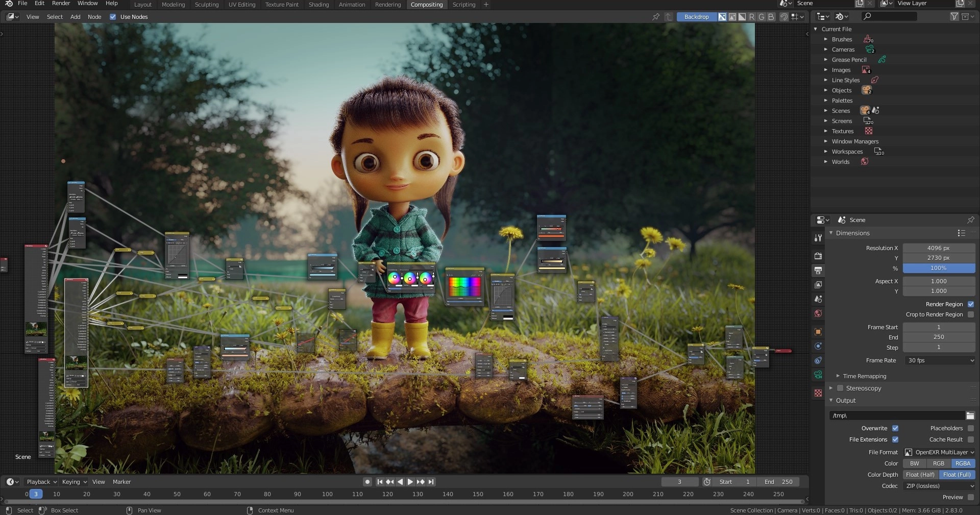Expand the Cameras entry in outliner
The width and height of the screenshot is (980, 515).
825,50
